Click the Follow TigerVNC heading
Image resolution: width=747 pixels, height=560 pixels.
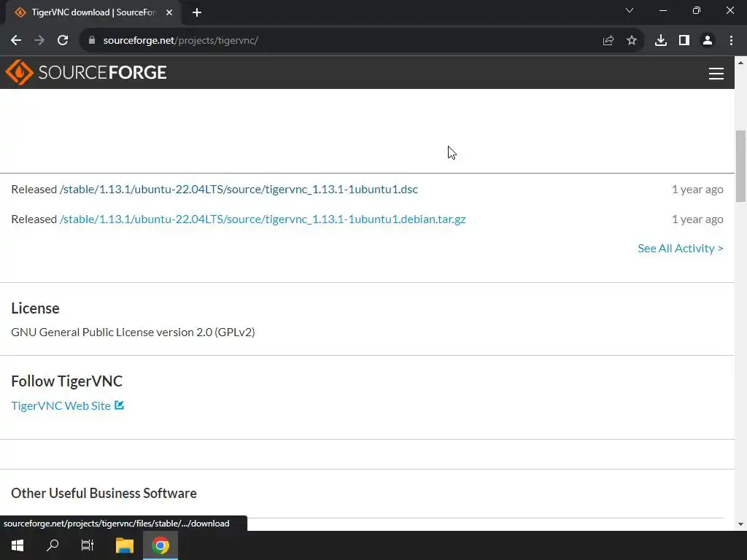point(66,381)
